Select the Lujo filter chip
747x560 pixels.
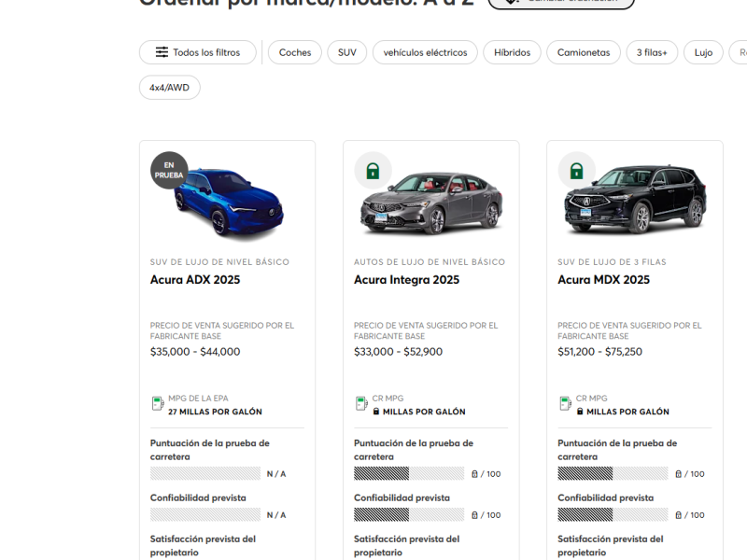(x=703, y=52)
